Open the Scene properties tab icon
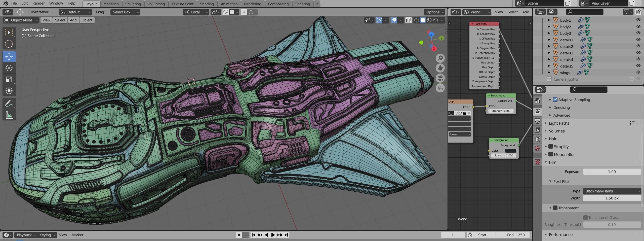The height and width of the screenshot is (241, 644). (x=538, y=139)
